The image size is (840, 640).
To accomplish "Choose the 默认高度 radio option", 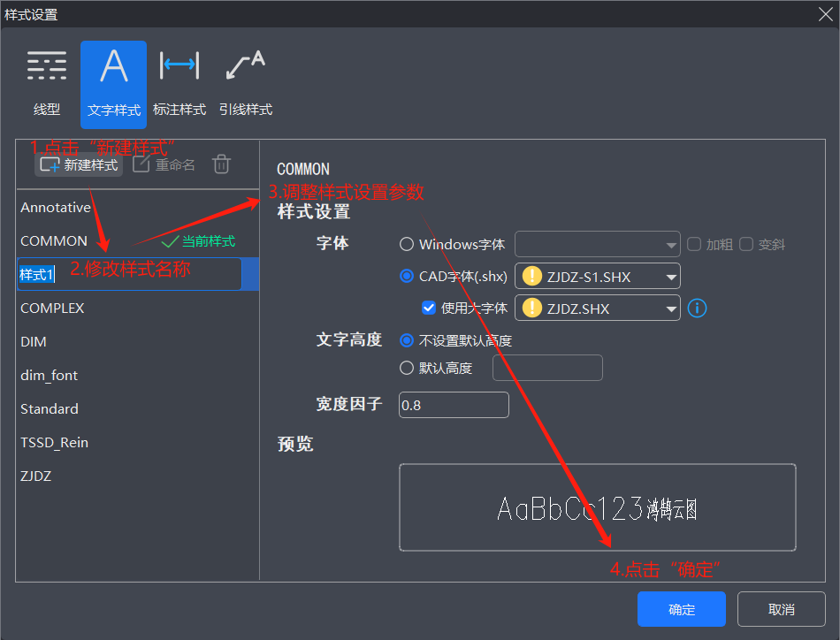I will click(x=407, y=368).
